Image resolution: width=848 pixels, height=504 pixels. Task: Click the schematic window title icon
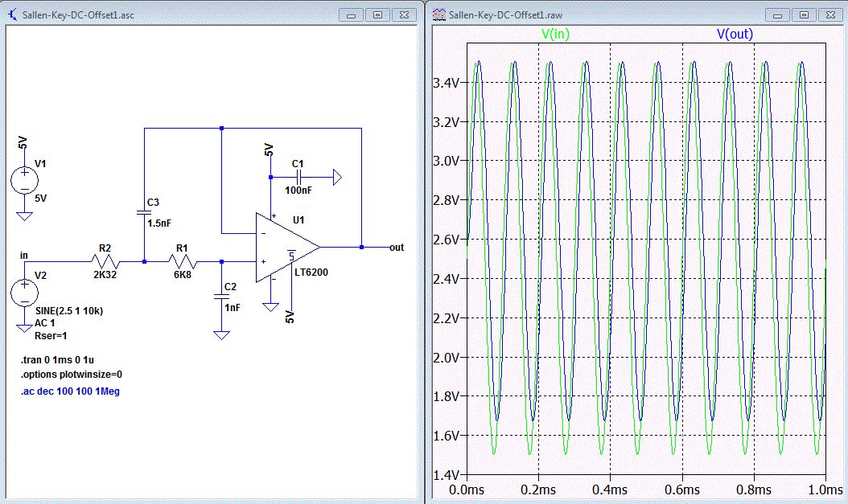coord(12,14)
